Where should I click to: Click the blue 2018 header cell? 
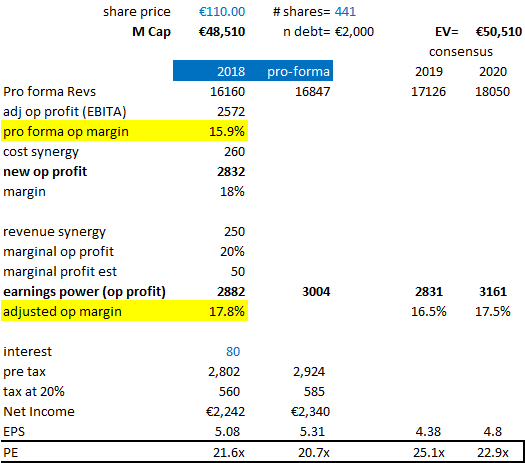[x=231, y=72]
